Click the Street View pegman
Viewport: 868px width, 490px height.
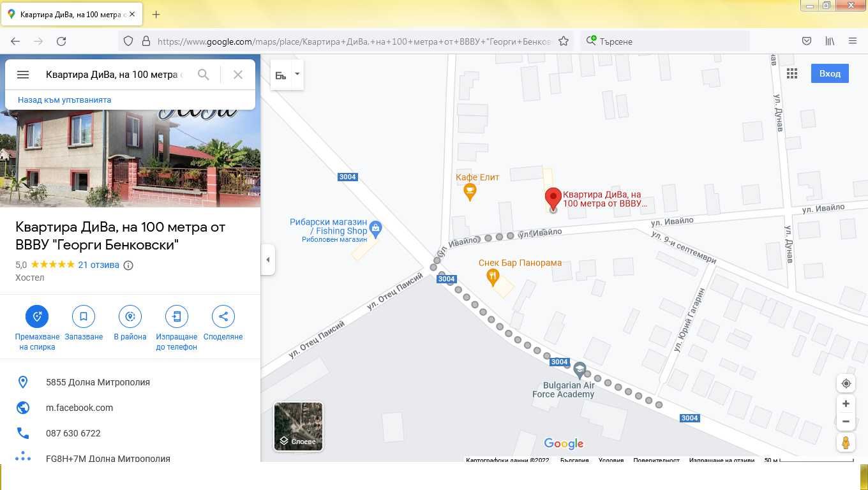click(846, 442)
